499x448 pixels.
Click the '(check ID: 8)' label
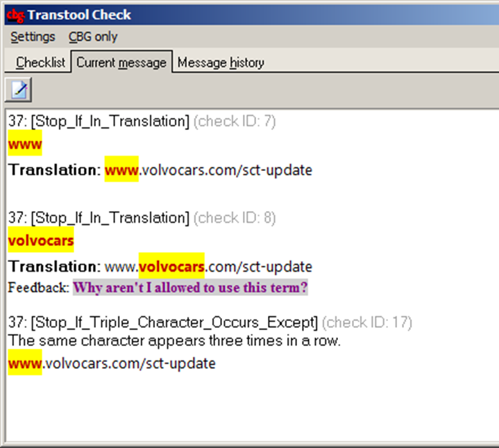click(235, 218)
